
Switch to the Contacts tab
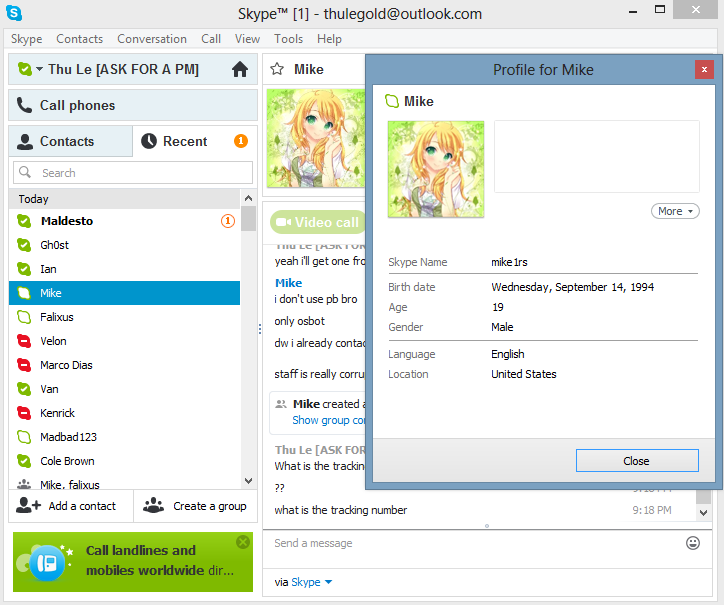(x=71, y=141)
